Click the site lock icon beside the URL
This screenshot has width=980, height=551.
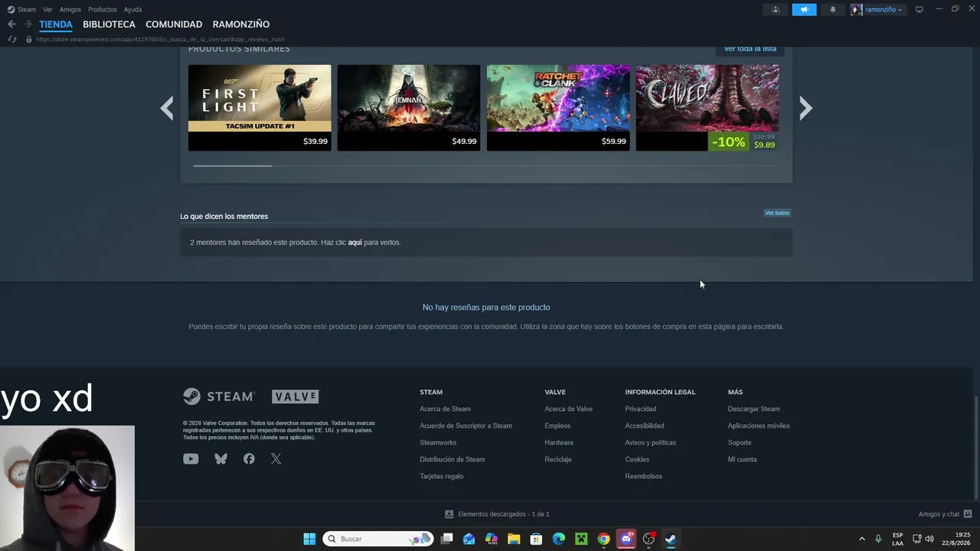pyautogui.click(x=29, y=39)
